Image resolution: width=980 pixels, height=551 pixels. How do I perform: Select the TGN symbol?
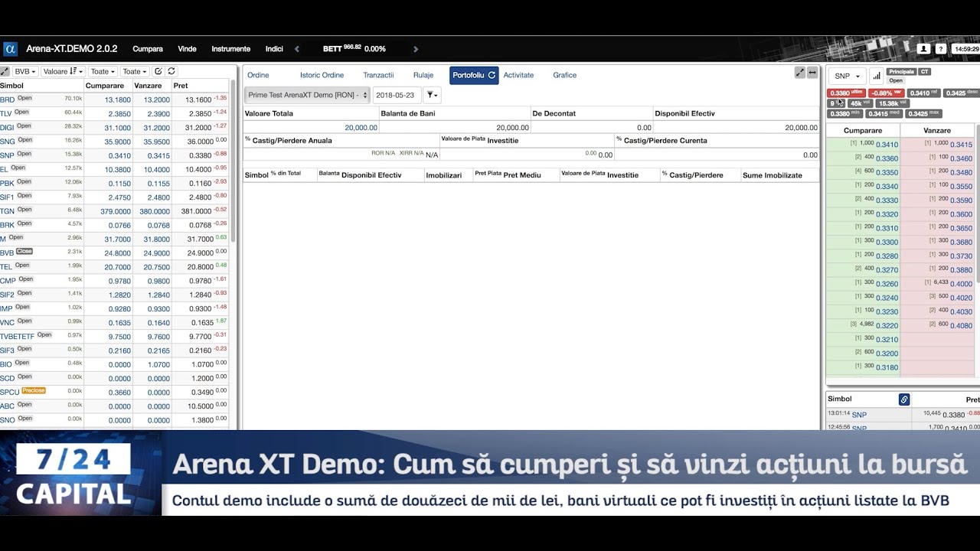pos(8,211)
